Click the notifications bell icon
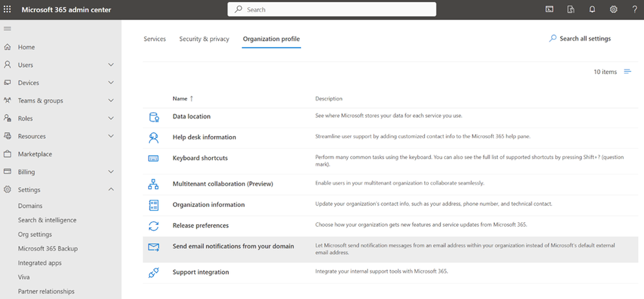The width and height of the screenshot is (644, 299). (x=592, y=10)
